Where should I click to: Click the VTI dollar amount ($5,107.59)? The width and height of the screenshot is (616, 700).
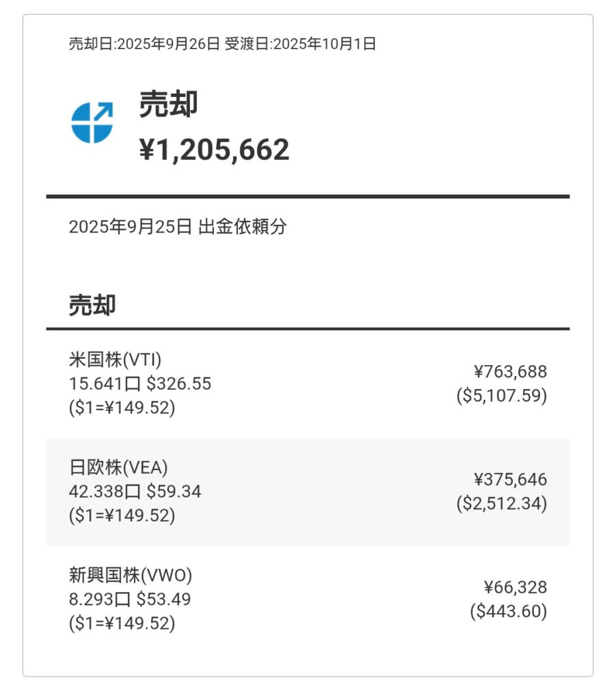(502, 396)
